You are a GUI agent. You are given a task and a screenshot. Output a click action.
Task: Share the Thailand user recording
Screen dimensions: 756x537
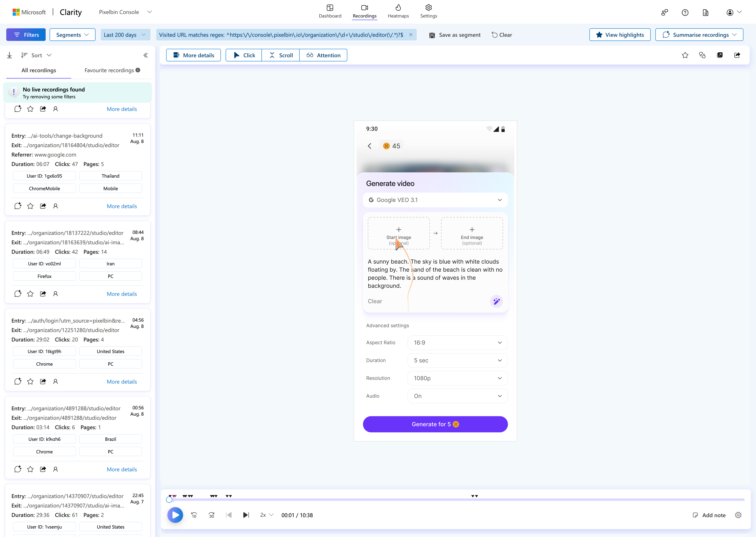(x=43, y=206)
